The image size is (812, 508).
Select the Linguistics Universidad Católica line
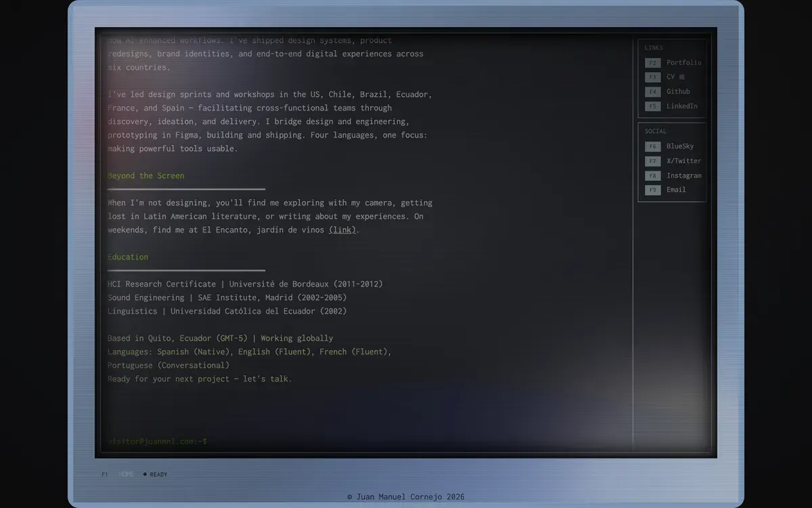coord(227,312)
